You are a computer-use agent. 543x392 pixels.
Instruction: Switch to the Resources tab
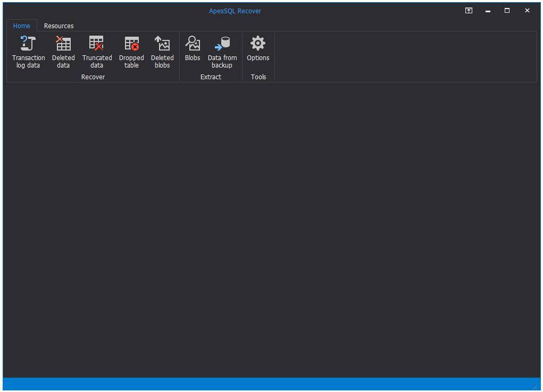pos(59,26)
